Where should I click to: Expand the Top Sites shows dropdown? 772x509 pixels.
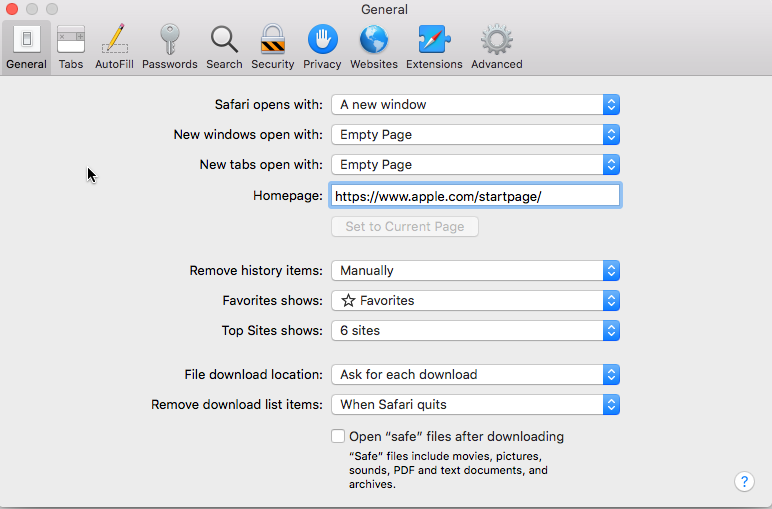pos(475,330)
